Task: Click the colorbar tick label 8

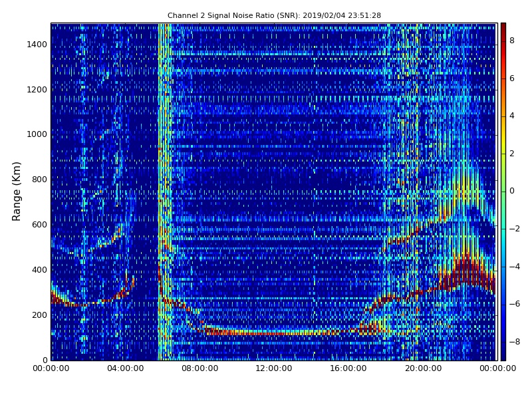Action: [x=512, y=41]
